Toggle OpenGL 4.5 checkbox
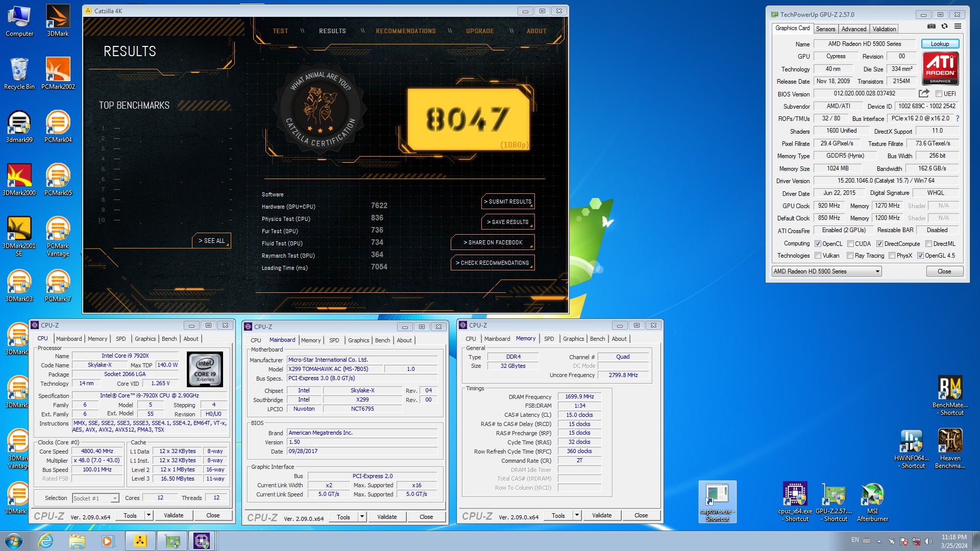The height and width of the screenshot is (551, 980). point(920,256)
